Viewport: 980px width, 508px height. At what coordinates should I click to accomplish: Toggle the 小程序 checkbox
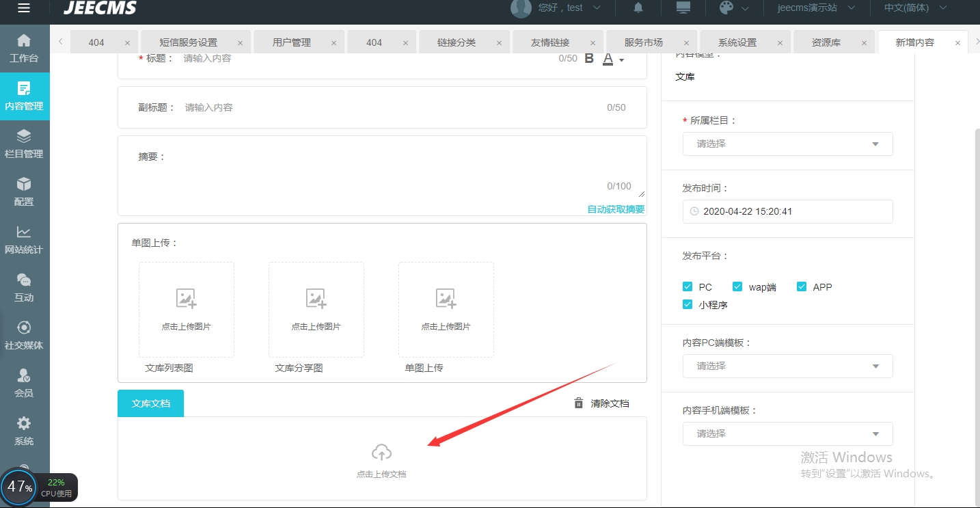[x=688, y=304]
